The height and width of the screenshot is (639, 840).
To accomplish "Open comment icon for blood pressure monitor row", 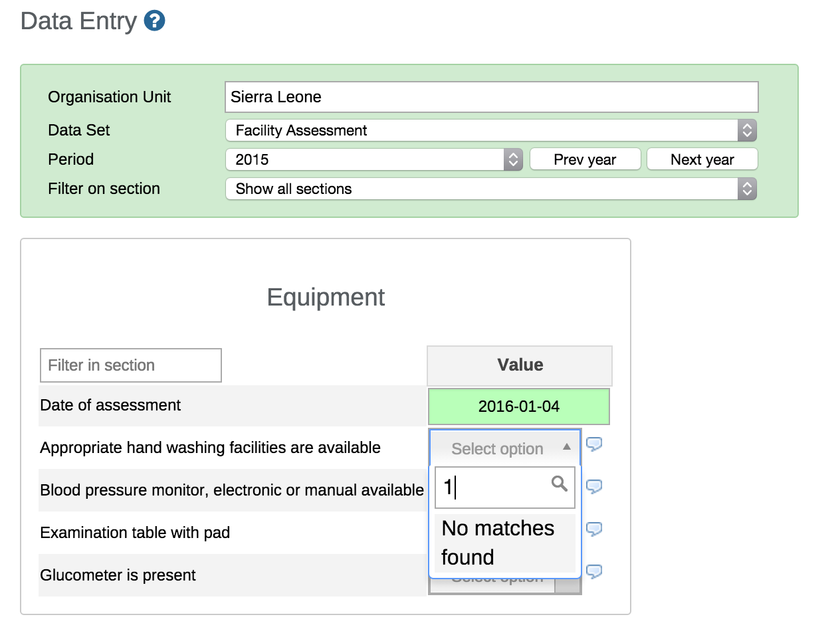I will point(594,487).
